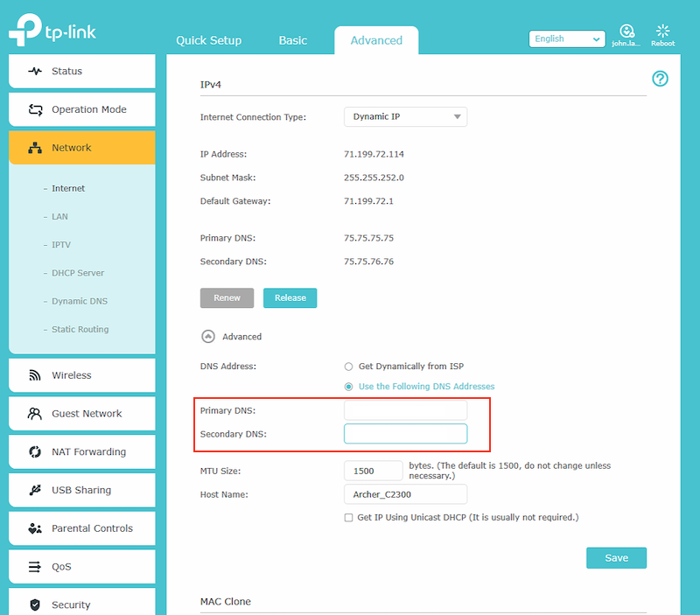
Task: Go to the Dynamic DNS submenu
Action: pyautogui.click(x=80, y=301)
